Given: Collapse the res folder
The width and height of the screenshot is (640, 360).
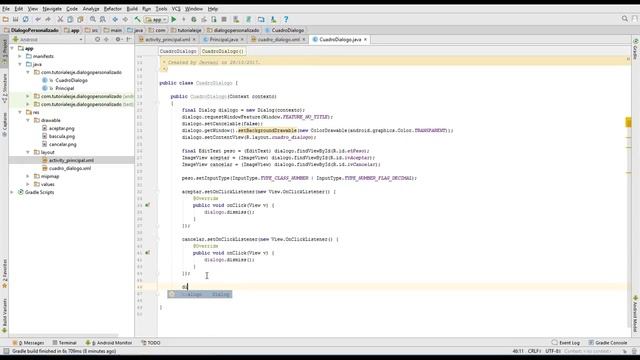Looking at the screenshot, I should [x=20, y=112].
